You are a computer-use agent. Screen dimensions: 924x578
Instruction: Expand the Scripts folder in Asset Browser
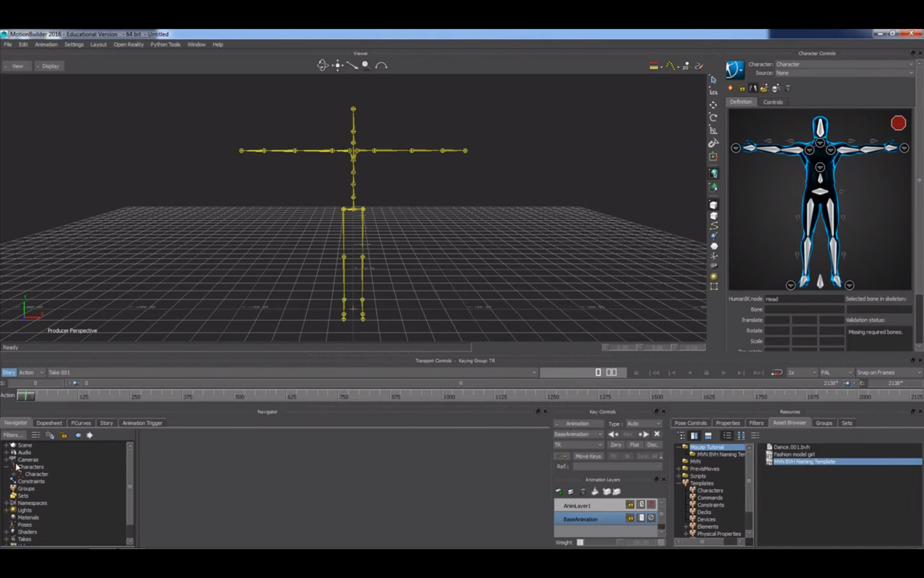[x=679, y=476]
